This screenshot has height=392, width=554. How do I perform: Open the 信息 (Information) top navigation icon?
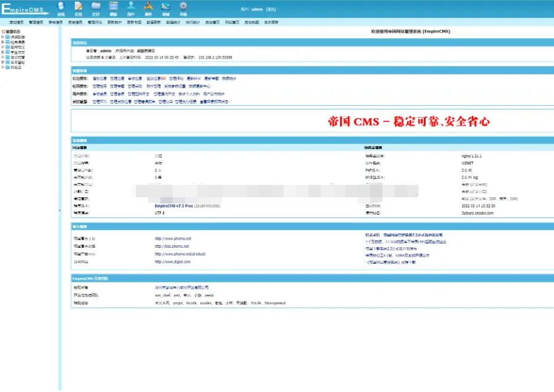(x=78, y=7)
